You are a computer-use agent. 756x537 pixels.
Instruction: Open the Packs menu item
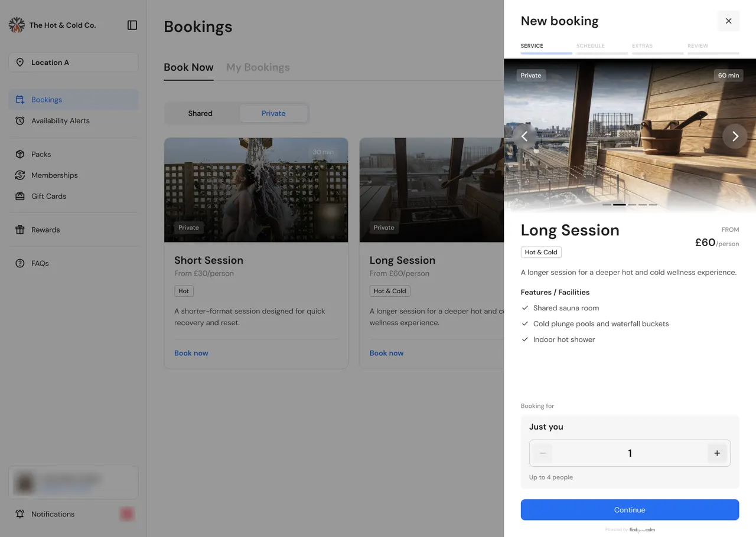coord(73,154)
